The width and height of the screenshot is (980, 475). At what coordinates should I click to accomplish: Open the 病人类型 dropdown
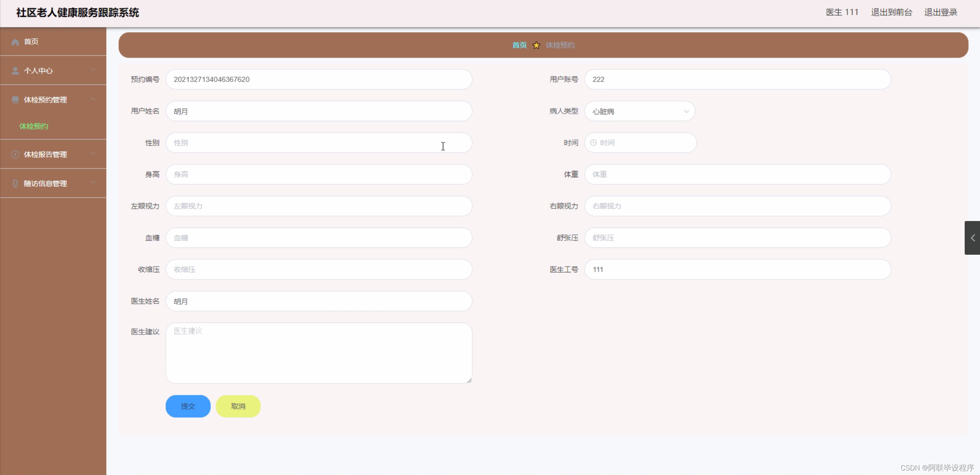(639, 111)
